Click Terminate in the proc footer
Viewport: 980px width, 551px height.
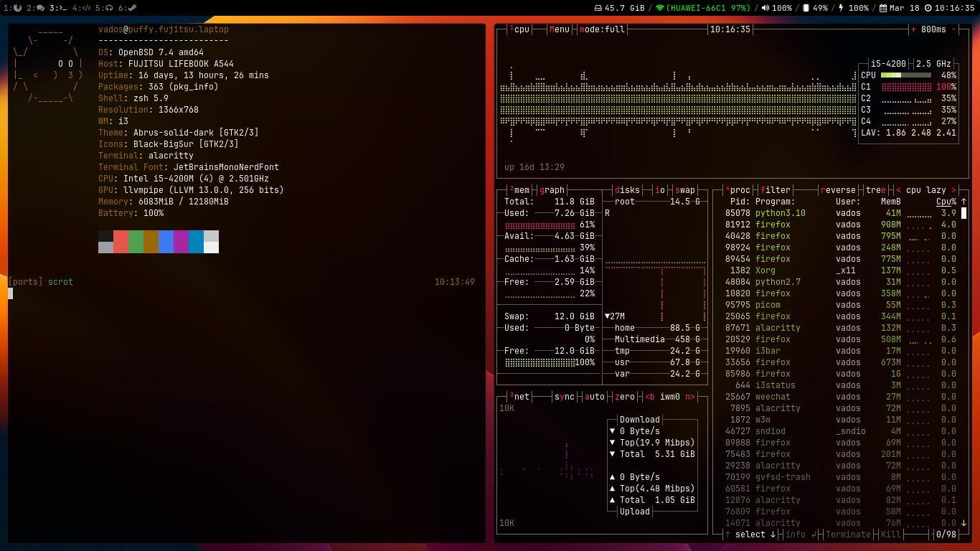click(848, 534)
